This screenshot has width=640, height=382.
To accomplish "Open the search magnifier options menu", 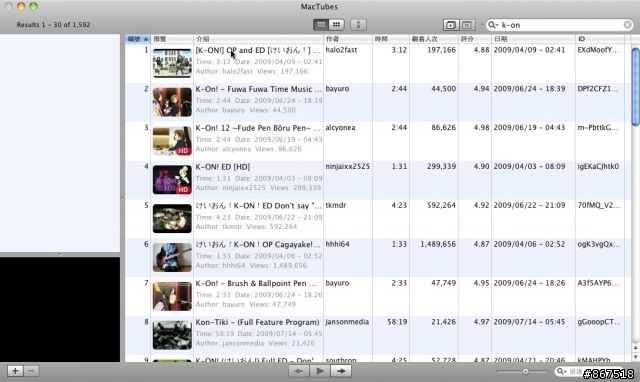I will (x=493, y=25).
